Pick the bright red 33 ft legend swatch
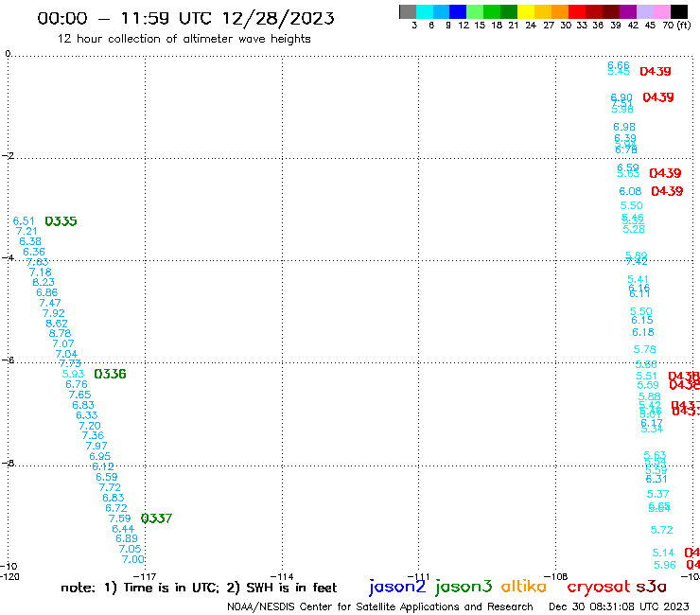The image size is (700, 615). click(577, 11)
